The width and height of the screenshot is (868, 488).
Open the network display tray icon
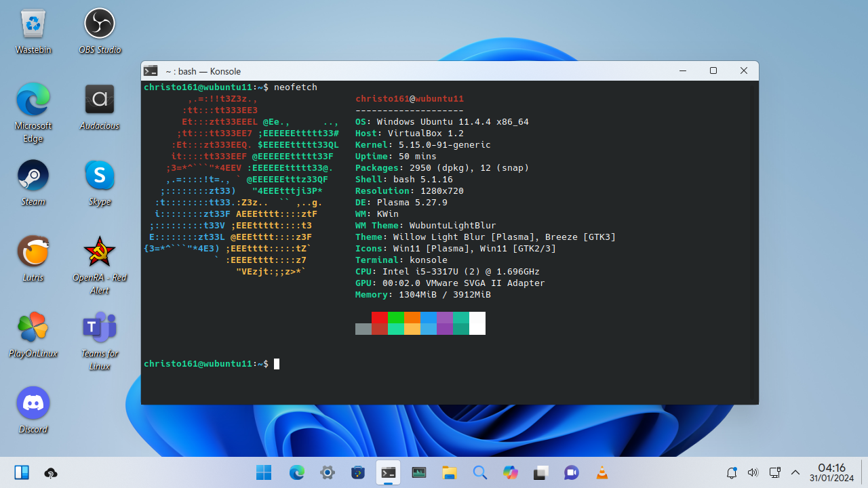click(x=774, y=473)
